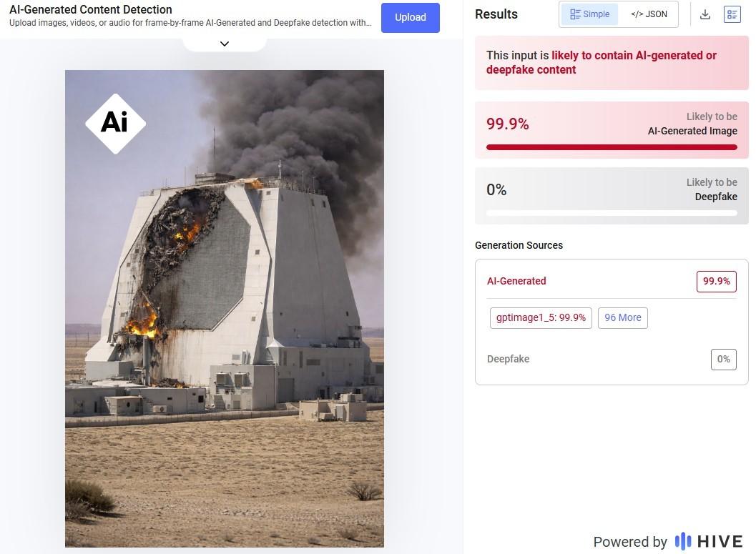Open the '96 More' generation sources
The height and width of the screenshot is (554, 756).
pyautogui.click(x=622, y=317)
